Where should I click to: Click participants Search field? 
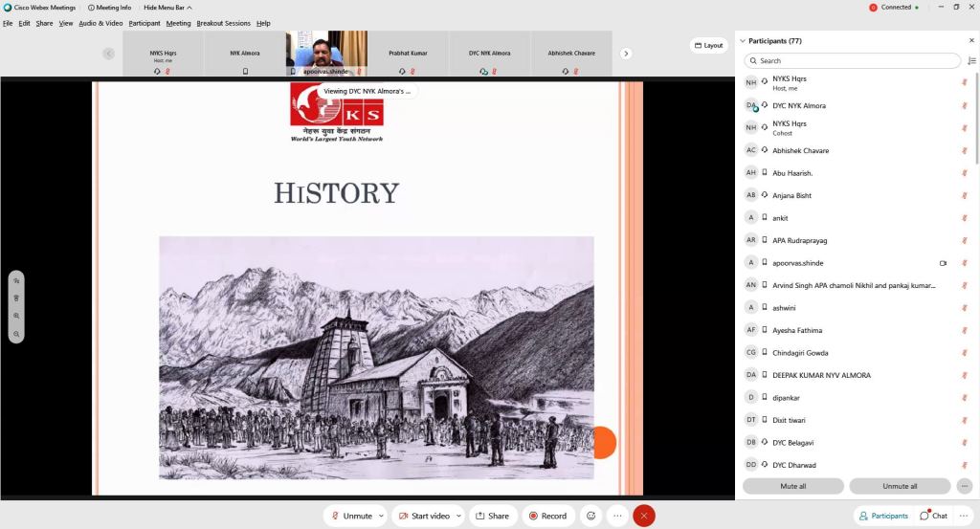pyautogui.click(x=852, y=60)
